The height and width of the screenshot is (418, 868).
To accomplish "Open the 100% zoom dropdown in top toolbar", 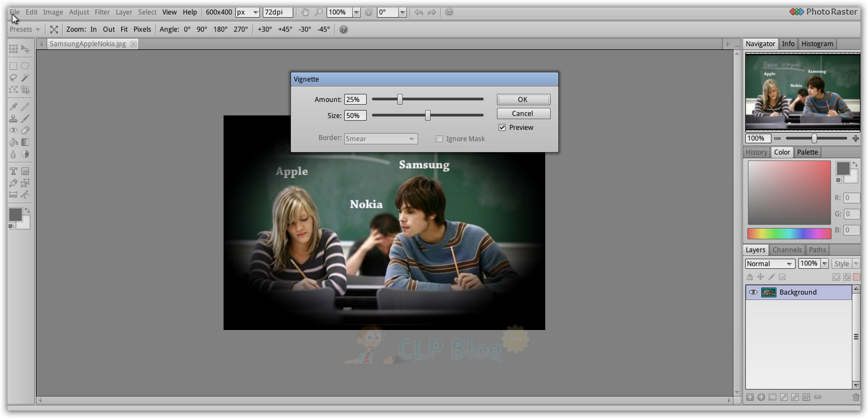I will tap(356, 12).
